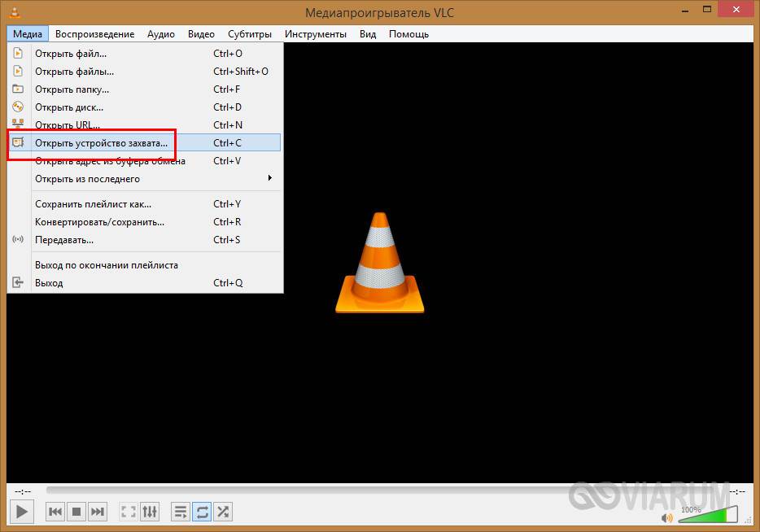Choose 'Конвертировать/сохранить...' from the menu
This screenshot has height=532, width=760.
tap(99, 222)
